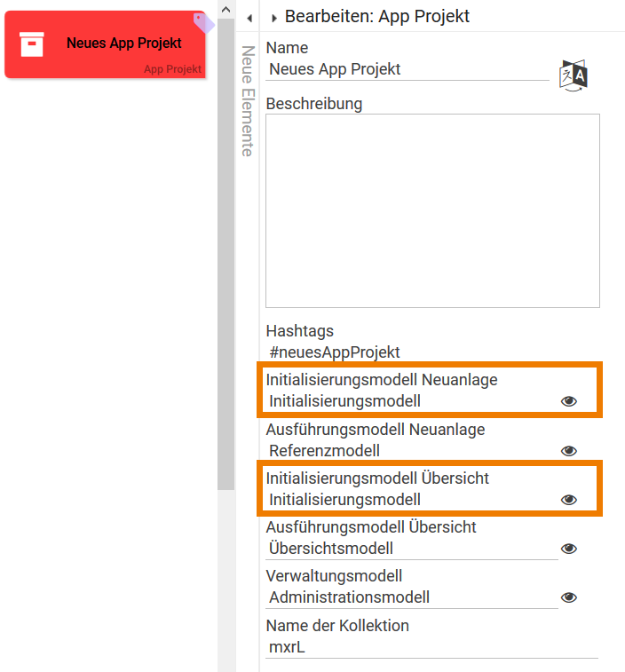Viewport: 625px width, 672px height.
Task: Select the Neues App Projekt card
Action: 123,43
